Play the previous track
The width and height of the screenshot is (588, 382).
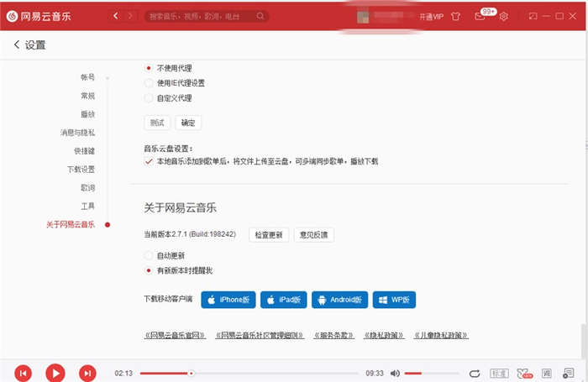[23, 373]
